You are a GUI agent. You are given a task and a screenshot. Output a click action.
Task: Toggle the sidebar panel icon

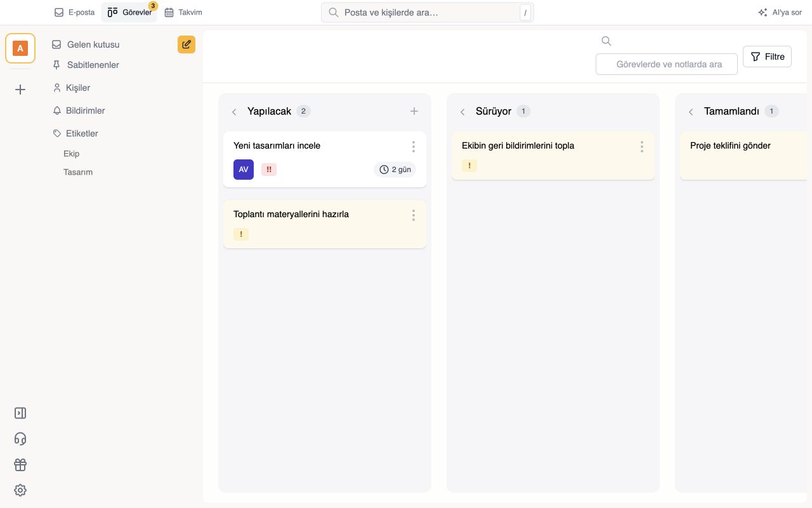pyautogui.click(x=20, y=413)
